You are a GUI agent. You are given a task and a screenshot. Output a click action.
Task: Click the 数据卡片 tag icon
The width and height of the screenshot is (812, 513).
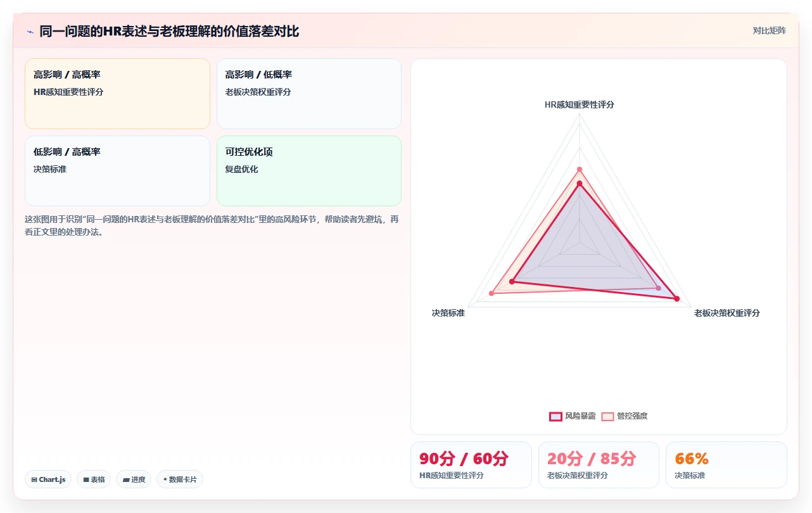pyautogui.click(x=165, y=479)
